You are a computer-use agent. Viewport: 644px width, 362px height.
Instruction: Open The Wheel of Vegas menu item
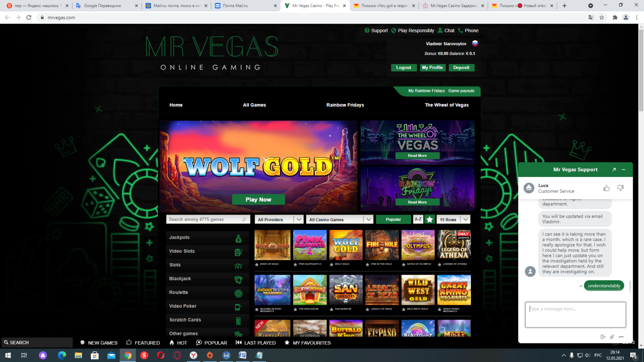[447, 105]
